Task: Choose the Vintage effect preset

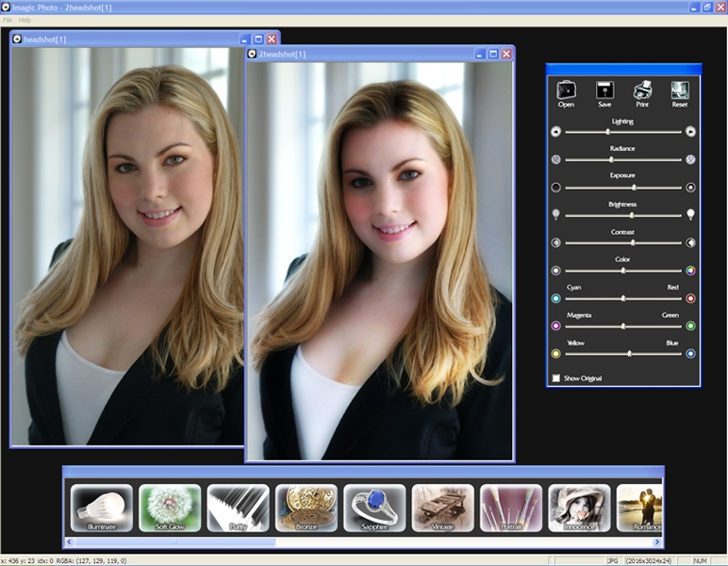Action: (442, 508)
